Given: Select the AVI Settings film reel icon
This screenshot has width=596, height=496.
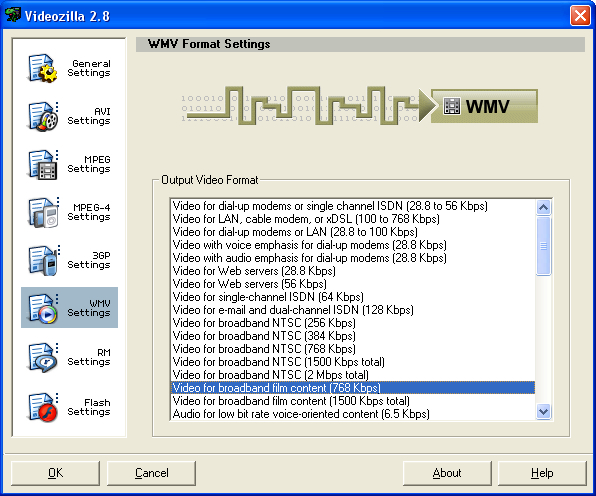Looking at the screenshot, I should tap(43, 116).
